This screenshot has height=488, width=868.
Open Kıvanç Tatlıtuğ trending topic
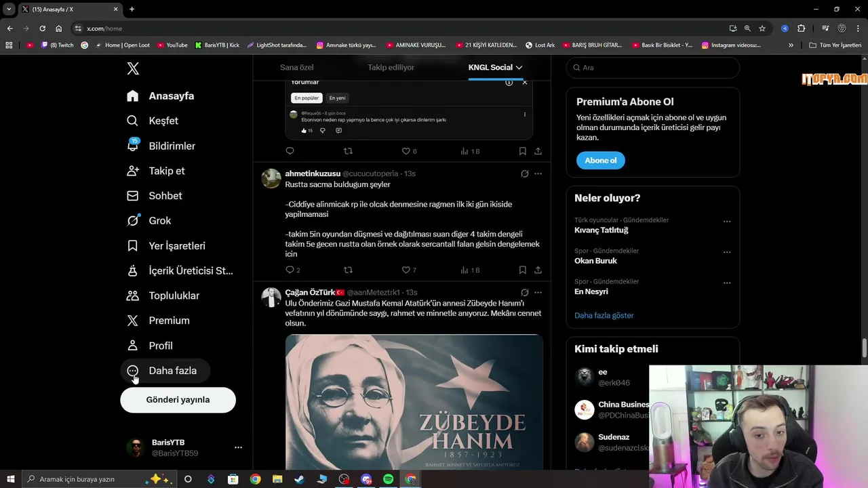601,230
